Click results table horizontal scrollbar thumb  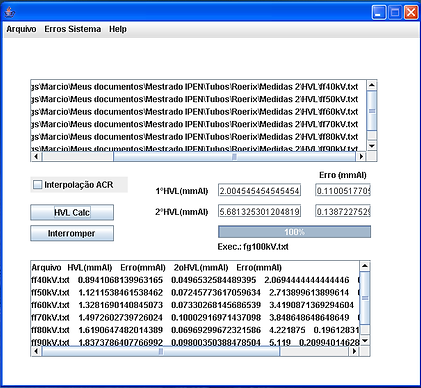click(x=161, y=351)
